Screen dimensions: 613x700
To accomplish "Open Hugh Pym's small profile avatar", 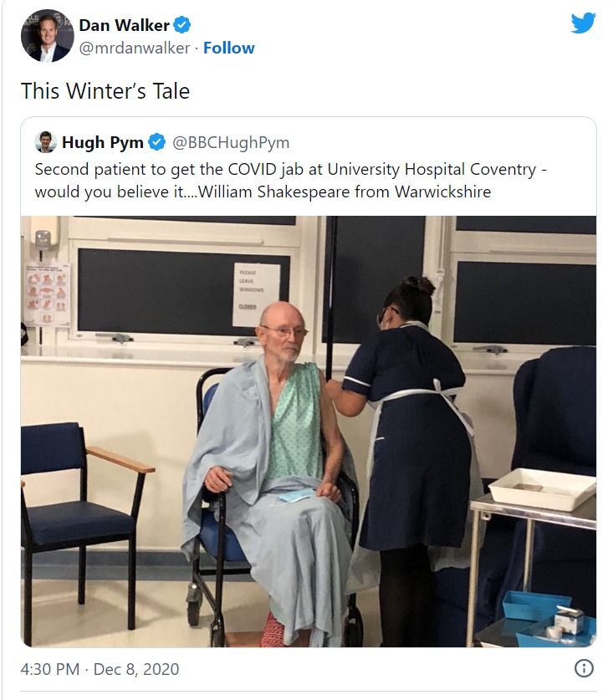I will (x=45, y=142).
